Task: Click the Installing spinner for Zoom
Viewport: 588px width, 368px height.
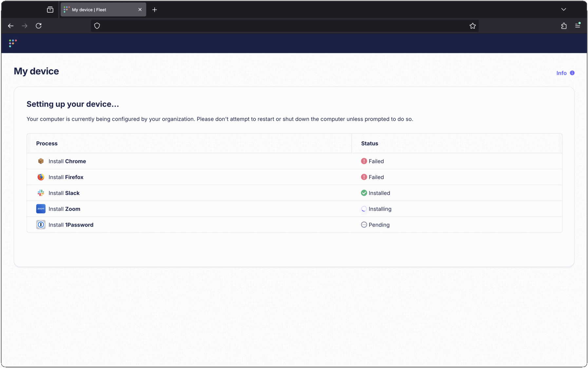Action: (x=364, y=209)
